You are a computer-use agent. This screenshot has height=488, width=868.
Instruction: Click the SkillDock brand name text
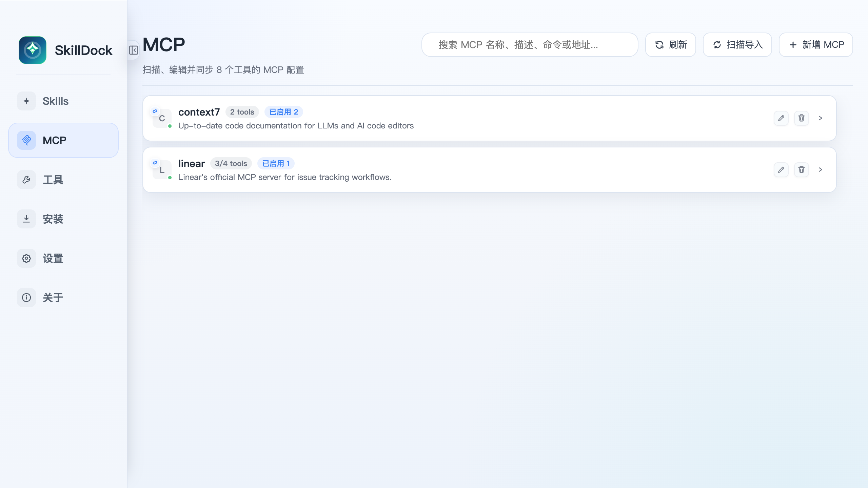83,50
